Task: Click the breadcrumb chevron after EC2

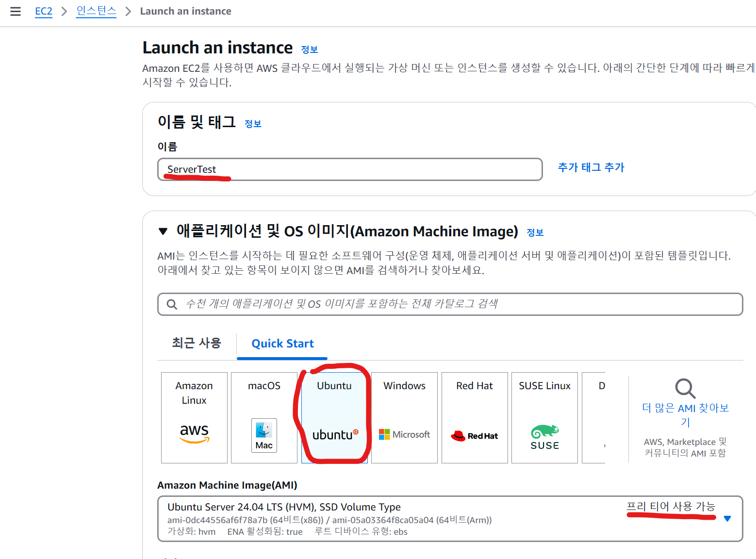Action: [x=64, y=11]
